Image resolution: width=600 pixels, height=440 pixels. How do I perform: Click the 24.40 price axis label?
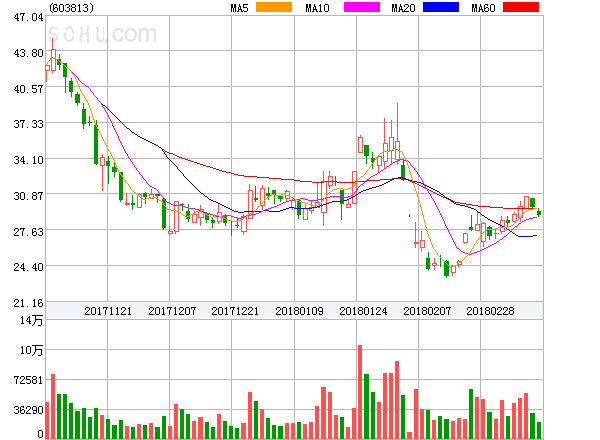coord(28,267)
